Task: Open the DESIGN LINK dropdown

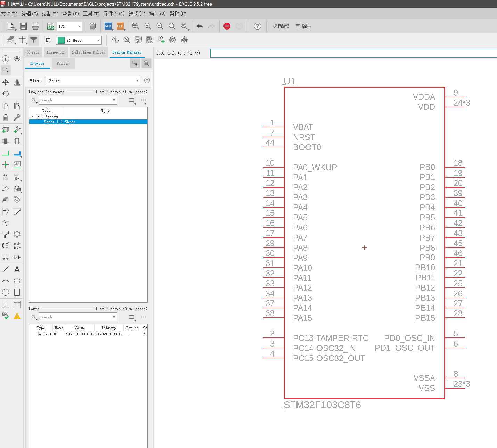Action: (281, 26)
